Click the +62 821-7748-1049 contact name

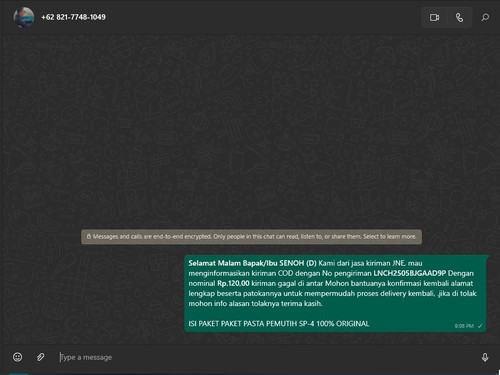pos(73,17)
